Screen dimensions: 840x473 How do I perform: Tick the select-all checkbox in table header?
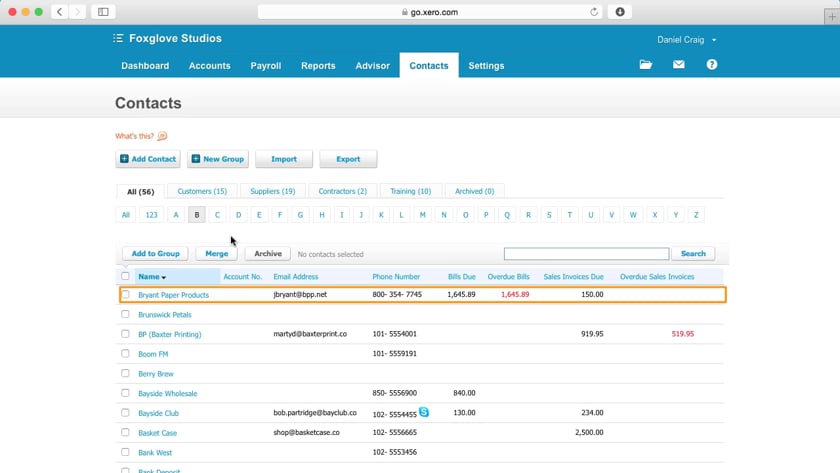[125, 276]
